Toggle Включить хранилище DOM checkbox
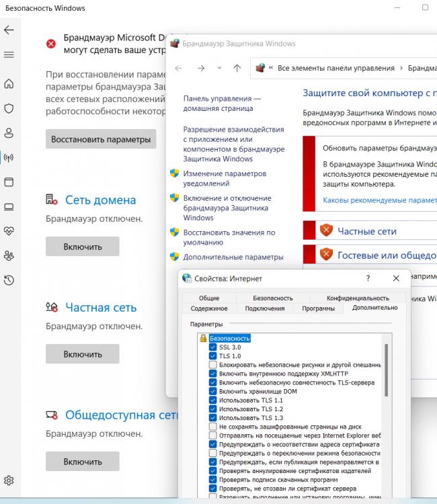This screenshot has width=437, height=504. (x=212, y=391)
